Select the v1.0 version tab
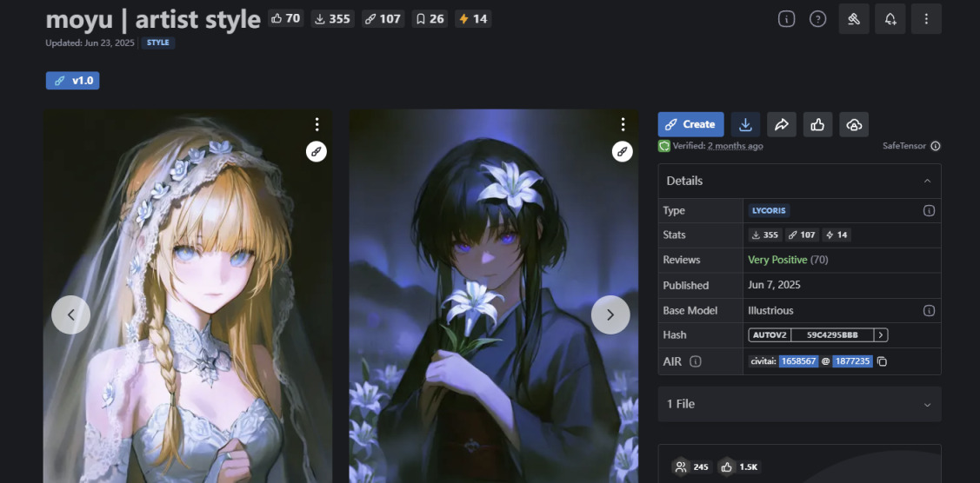 click(x=72, y=81)
